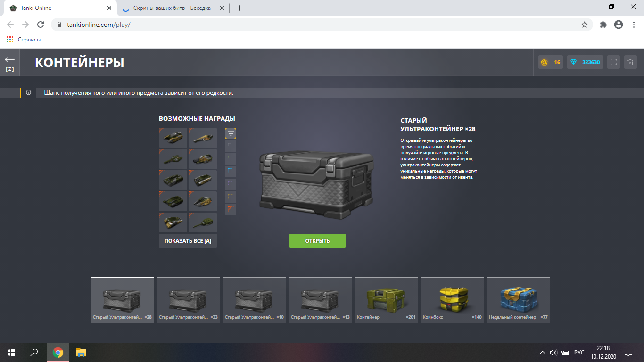Bookmark this page with the star icon
This screenshot has height=362, width=644.
[x=585, y=25]
